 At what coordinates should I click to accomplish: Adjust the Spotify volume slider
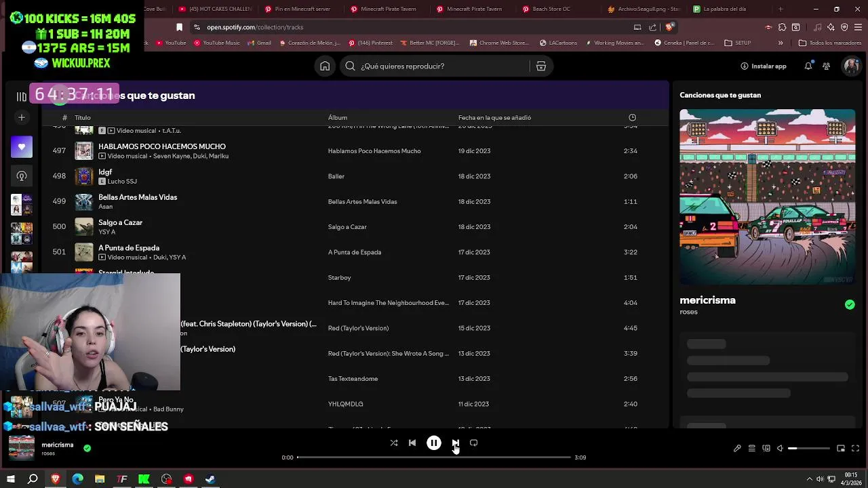click(809, 448)
